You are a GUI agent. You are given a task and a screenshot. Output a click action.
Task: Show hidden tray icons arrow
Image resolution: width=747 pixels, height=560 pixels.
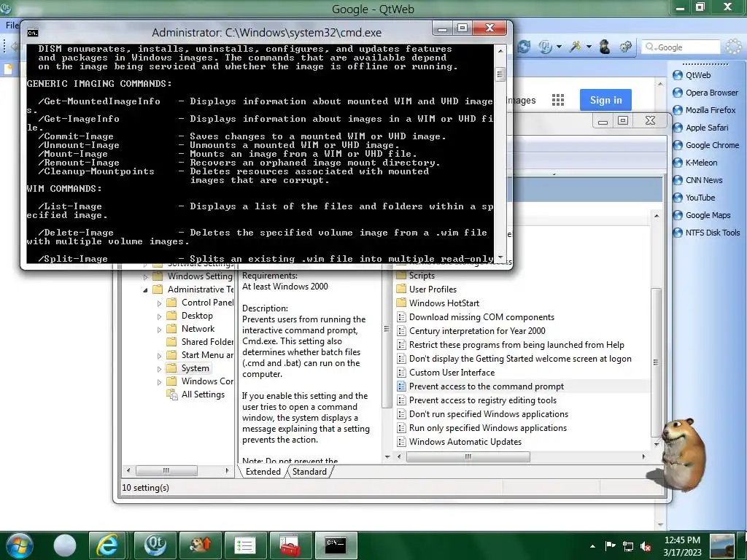(592, 546)
